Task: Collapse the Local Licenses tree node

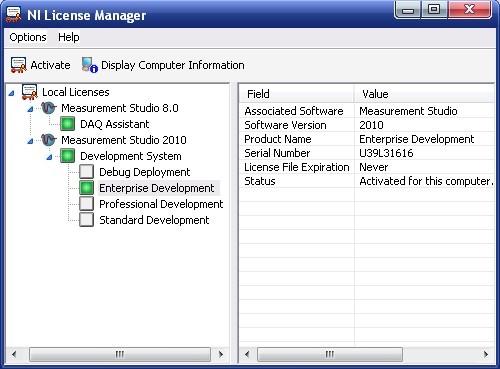Action: 12,93
